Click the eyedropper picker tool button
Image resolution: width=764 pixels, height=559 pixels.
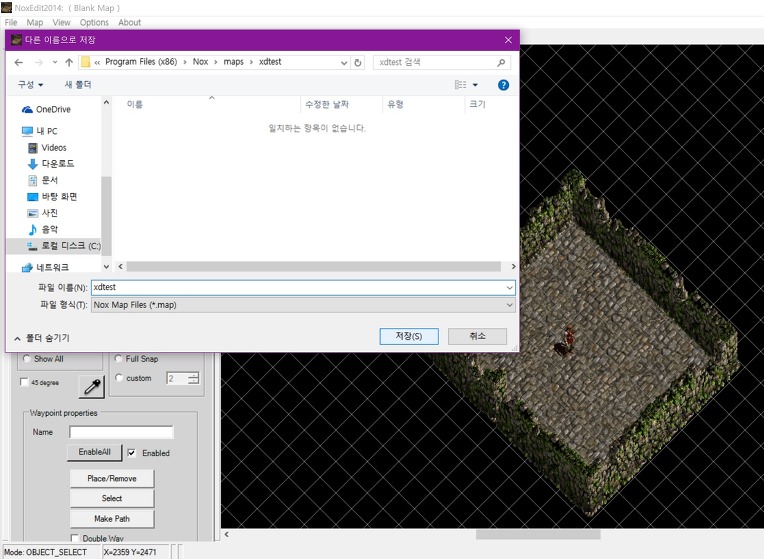(92, 385)
